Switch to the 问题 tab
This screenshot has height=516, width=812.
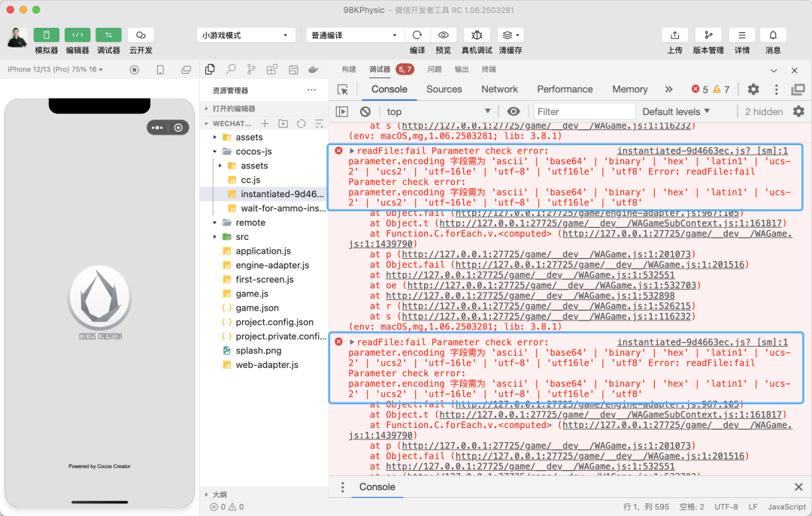point(435,69)
